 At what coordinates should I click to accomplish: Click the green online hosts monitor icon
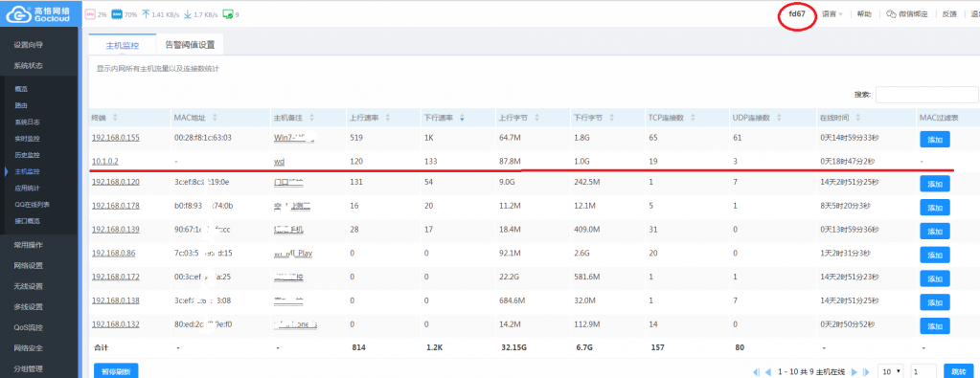(227, 13)
